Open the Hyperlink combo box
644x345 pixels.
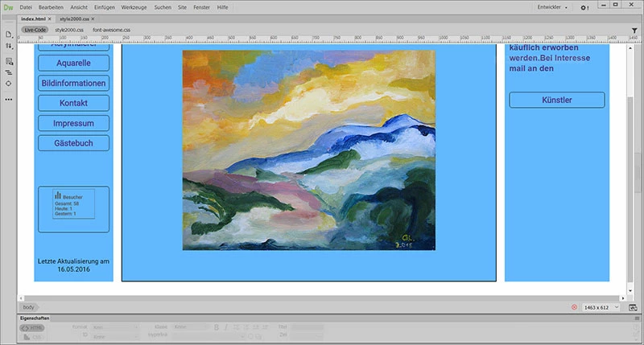click(208, 336)
